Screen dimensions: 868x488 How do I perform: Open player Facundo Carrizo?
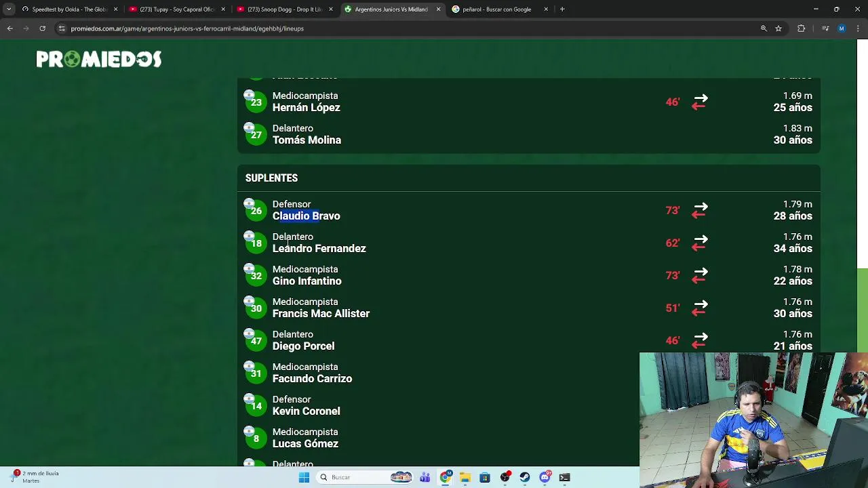312,378
